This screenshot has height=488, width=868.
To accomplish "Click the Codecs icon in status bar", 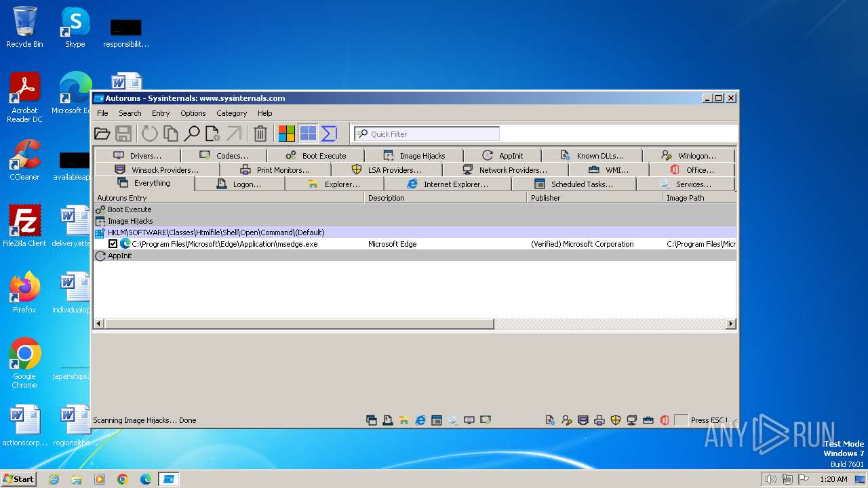I will (486, 420).
